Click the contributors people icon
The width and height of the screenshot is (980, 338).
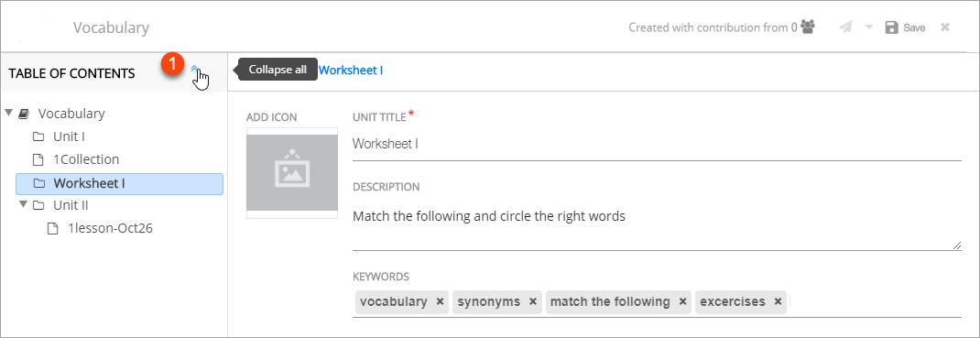(808, 27)
